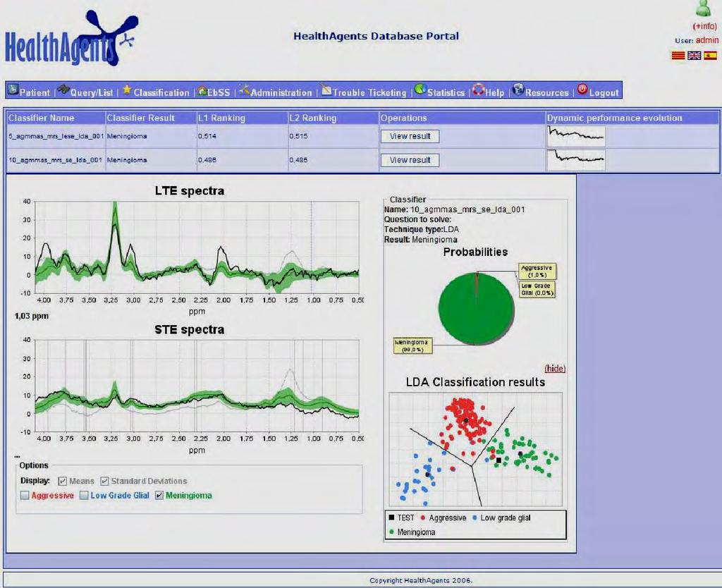Switch language with the Spanish flag
Image resolution: width=722 pixels, height=588 pixels.
(711, 56)
